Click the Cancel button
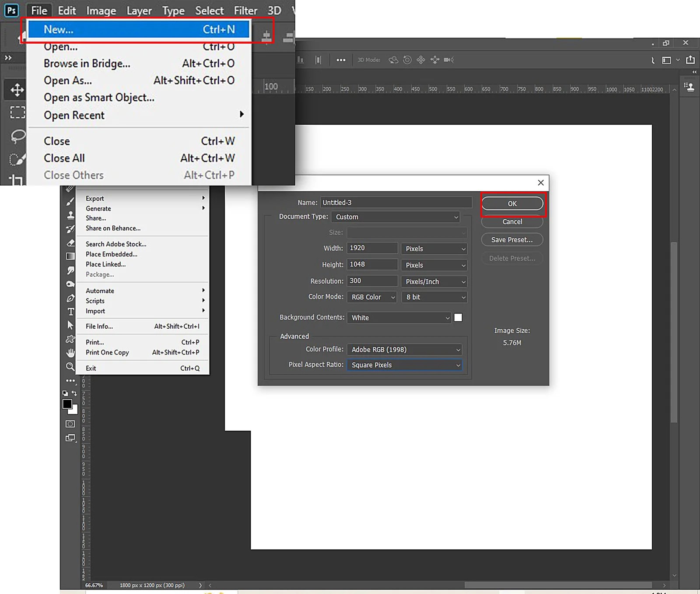Screen dimensions: 700x594 512,222
